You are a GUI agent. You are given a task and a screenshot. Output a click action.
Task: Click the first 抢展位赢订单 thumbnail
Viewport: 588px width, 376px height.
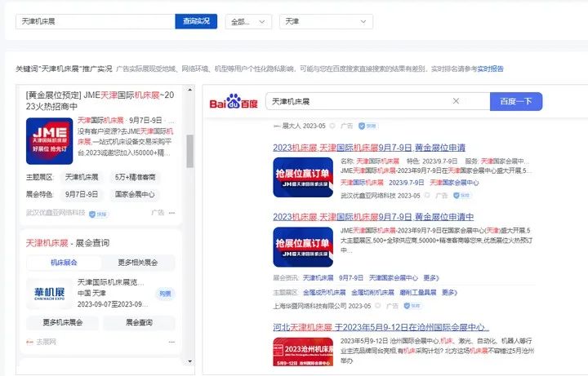coord(303,178)
